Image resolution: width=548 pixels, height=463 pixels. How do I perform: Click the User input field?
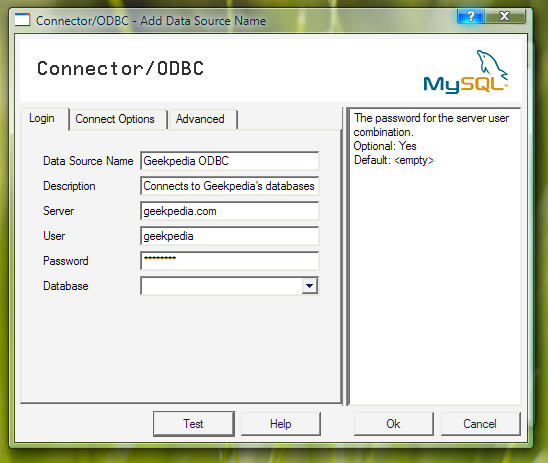coord(230,236)
